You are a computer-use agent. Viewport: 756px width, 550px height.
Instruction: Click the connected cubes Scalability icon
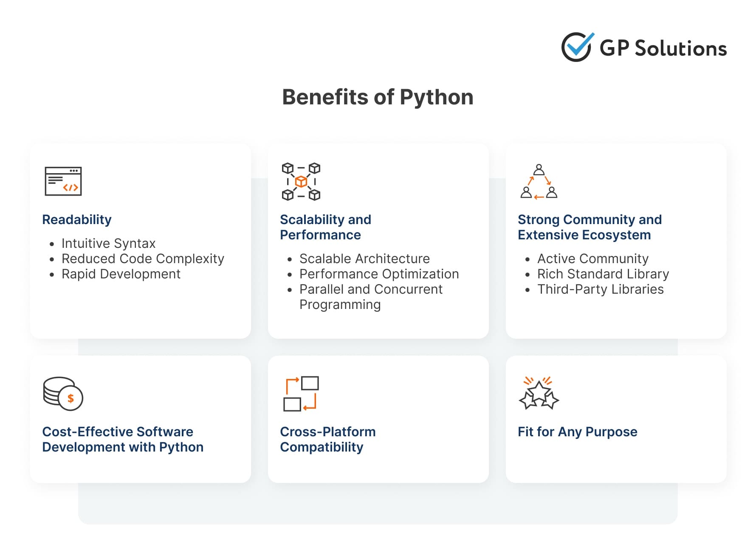point(301,181)
